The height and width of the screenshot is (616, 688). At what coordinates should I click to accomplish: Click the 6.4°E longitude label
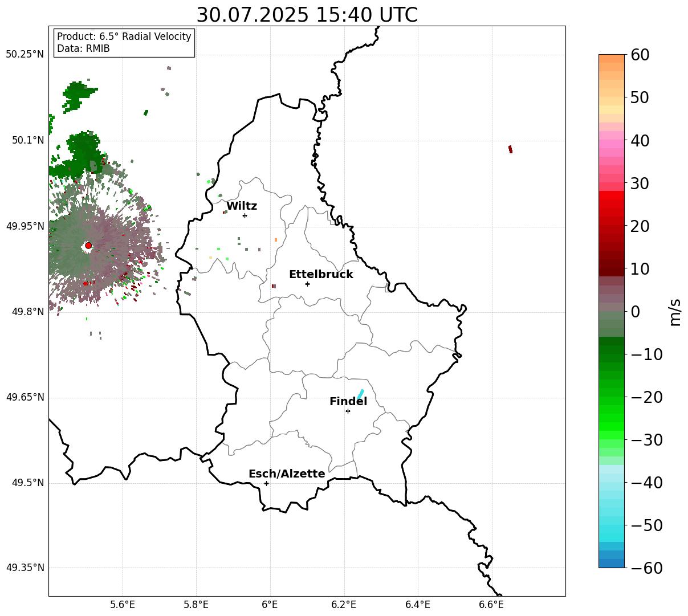[x=418, y=604]
